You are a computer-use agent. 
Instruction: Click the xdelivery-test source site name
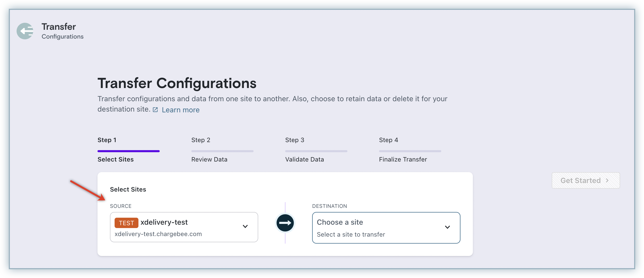coord(164,222)
